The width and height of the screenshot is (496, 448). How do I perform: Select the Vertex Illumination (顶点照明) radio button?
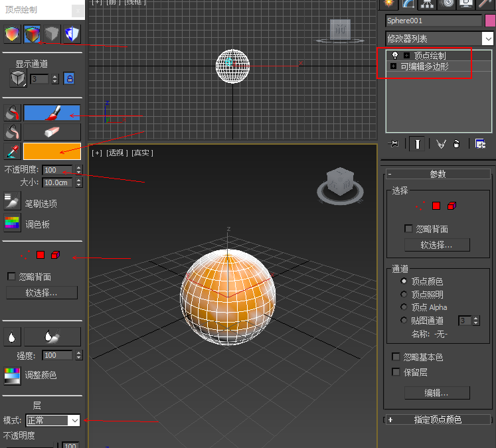coord(404,294)
